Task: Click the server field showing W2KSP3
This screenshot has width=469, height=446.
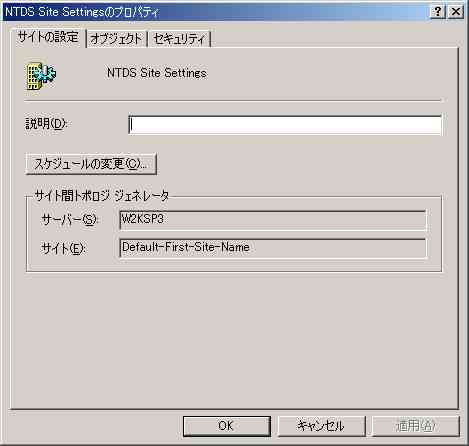Action: point(273,220)
